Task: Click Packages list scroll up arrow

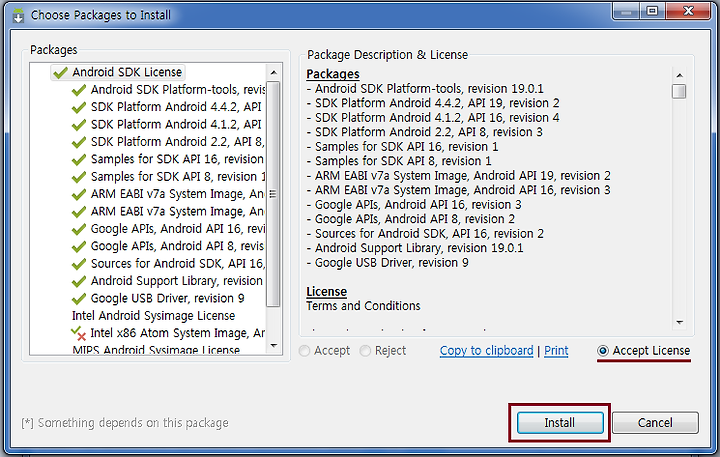Action: [274, 73]
